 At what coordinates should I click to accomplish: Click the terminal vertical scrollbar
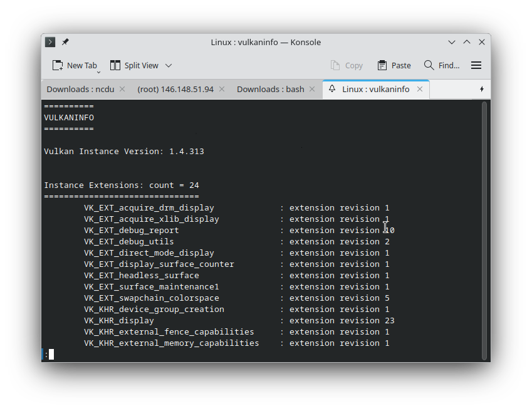pyautogui.click(x=484, y=231)
